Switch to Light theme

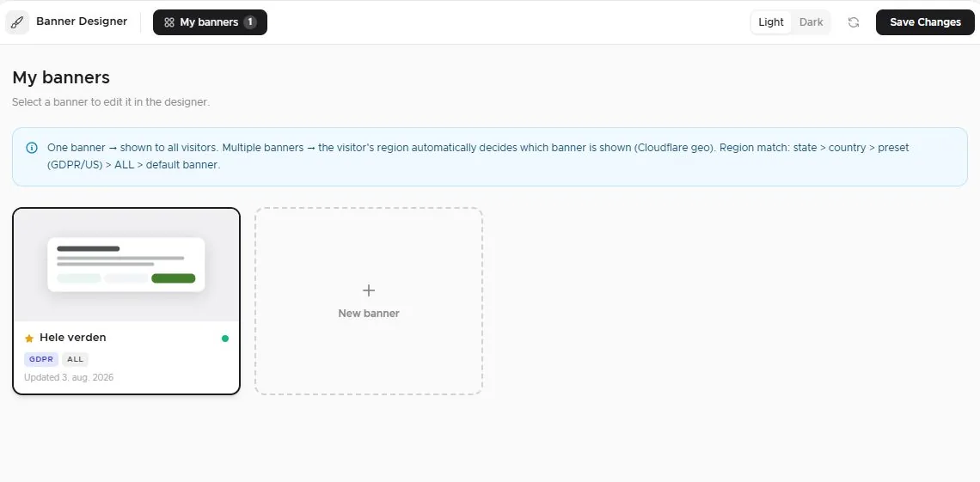coord(770,22)
